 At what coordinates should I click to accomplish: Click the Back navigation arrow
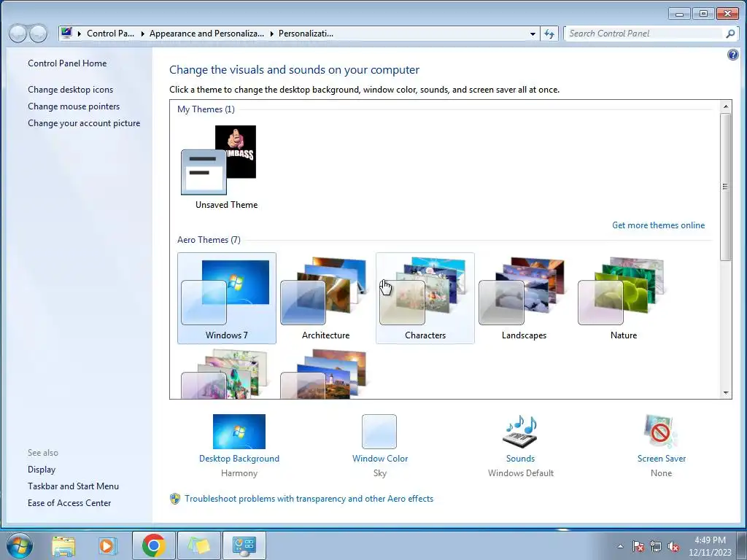pos(18,34)
